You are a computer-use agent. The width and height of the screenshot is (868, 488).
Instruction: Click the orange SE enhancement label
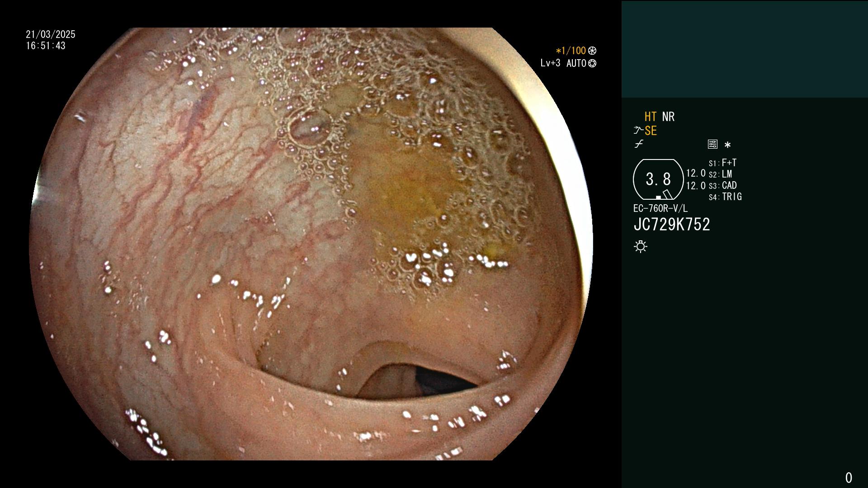[651, 131]
